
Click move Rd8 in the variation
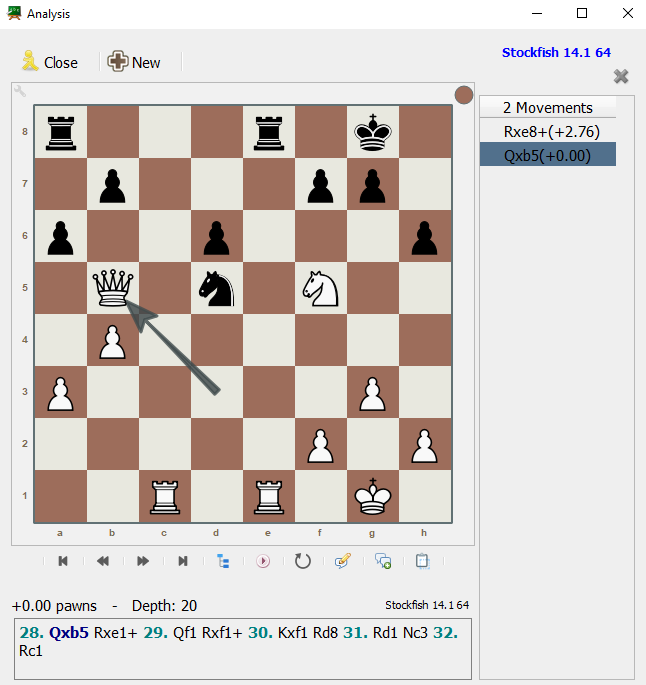325,633
